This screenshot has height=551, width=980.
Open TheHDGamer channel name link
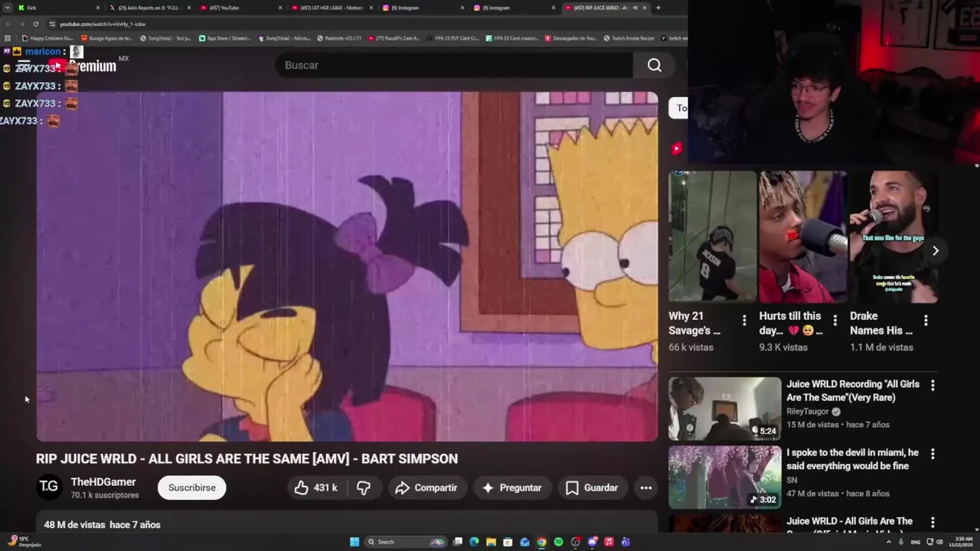pos(103,482)
